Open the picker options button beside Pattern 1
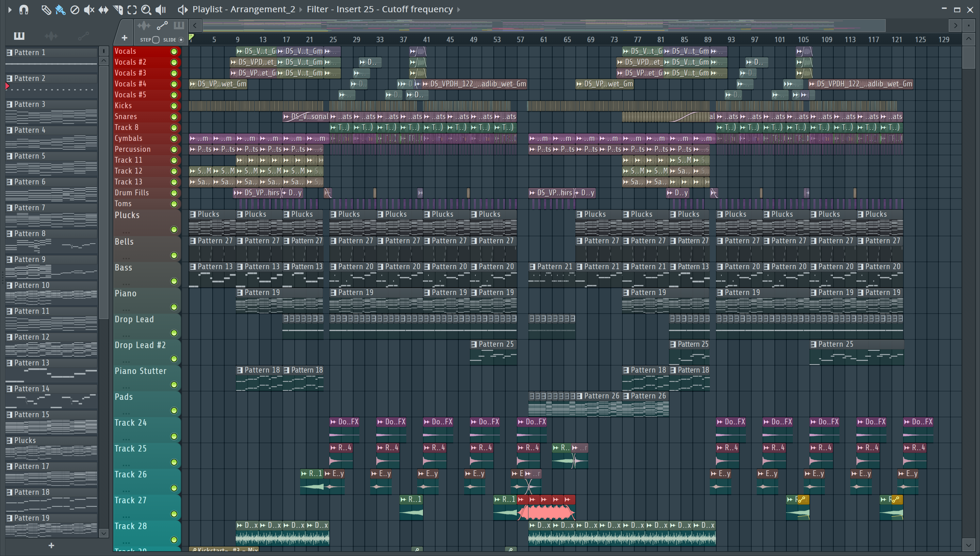The width and height of the screenshot is (980, 556). coord(103,51)
